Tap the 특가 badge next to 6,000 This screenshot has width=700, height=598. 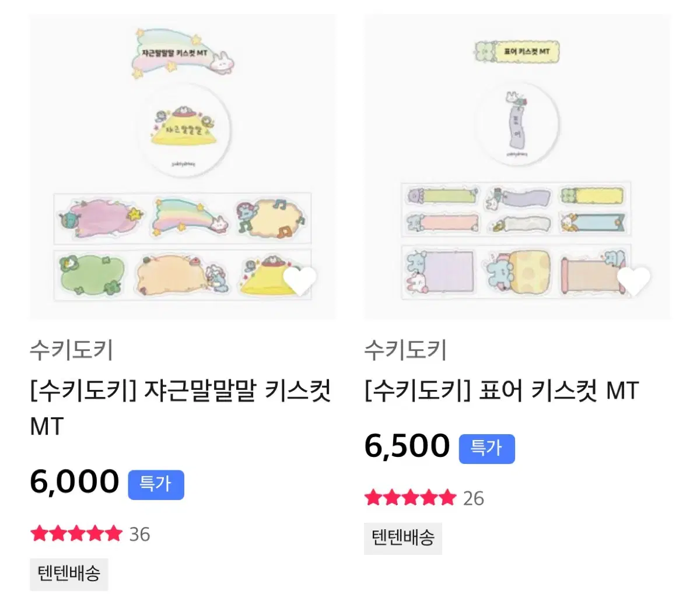156,484
